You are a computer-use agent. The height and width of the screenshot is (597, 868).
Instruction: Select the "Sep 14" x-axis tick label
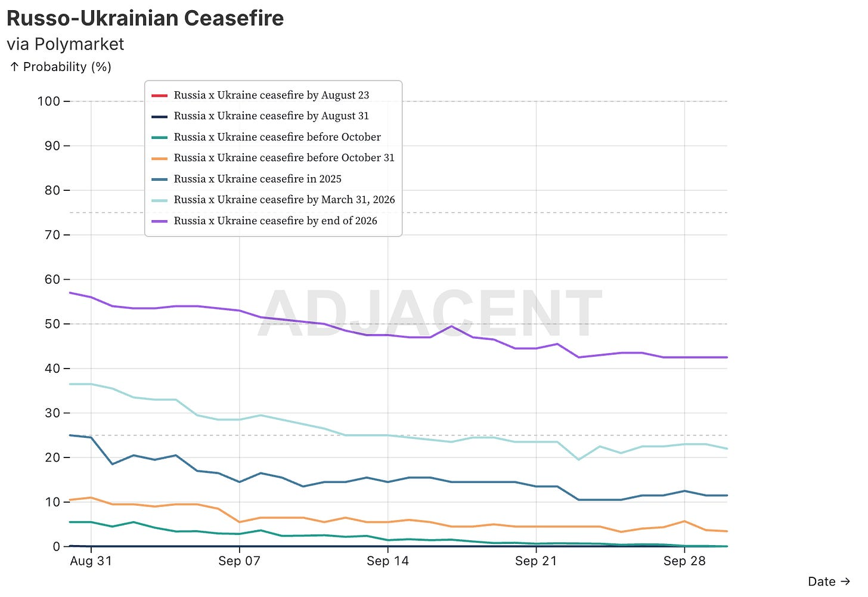(x=387, y=561)
